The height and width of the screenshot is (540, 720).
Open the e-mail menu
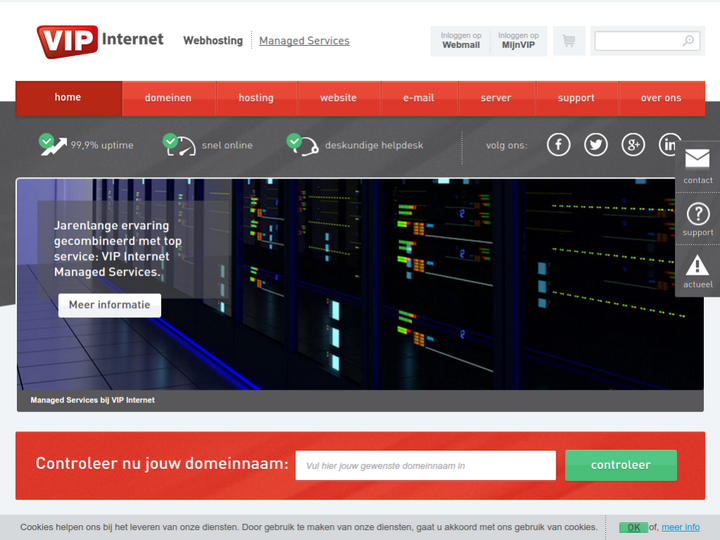419,98
